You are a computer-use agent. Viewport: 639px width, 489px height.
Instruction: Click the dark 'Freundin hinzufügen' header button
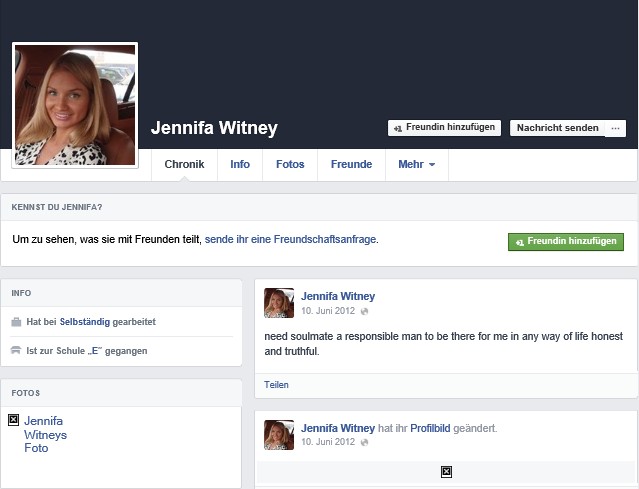pyautogui.click(x=444, y=128)
